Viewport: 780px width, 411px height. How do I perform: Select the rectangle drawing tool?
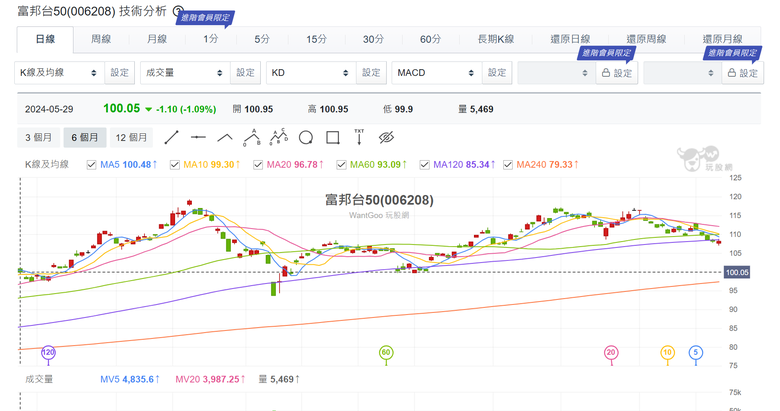[333, 137]
